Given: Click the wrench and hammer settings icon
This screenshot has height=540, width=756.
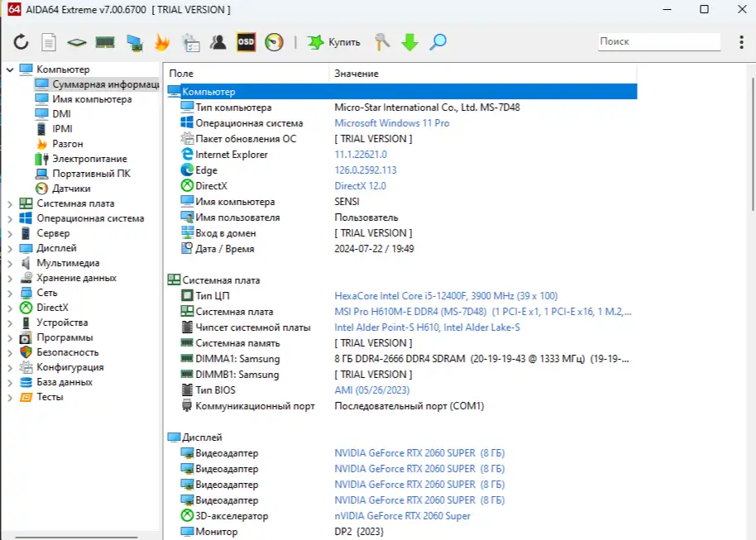Looking at the screenshot, I should (x=382, y=41).
